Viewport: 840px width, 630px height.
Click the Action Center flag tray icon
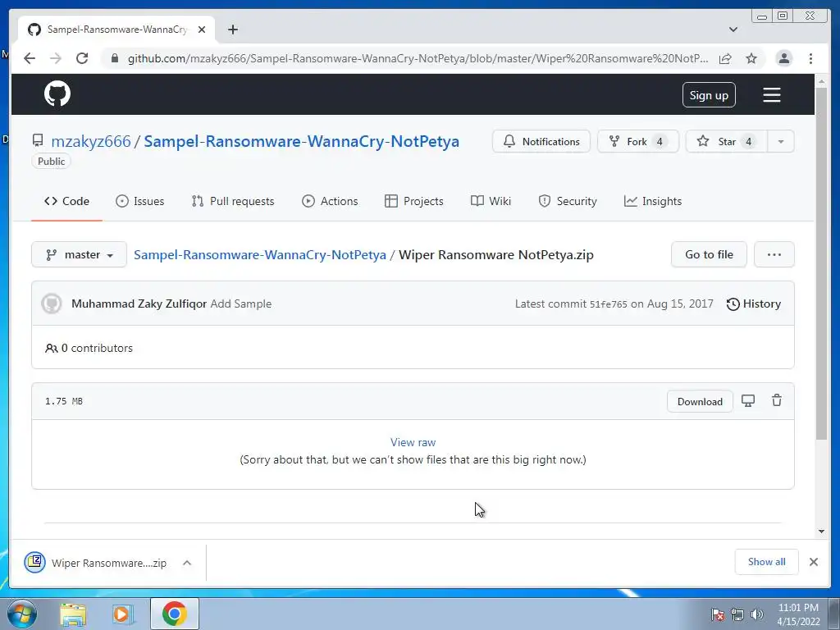click(x=717, y=614)
